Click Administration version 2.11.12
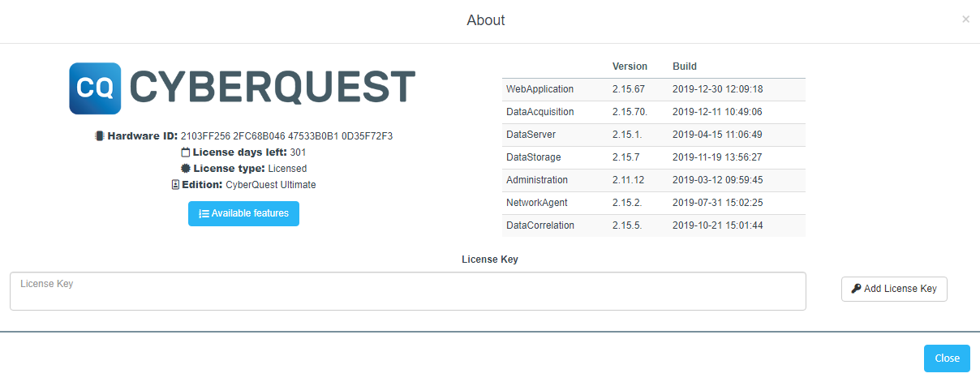This screenshot has width=980, height=382. click(x=629, y=180)
